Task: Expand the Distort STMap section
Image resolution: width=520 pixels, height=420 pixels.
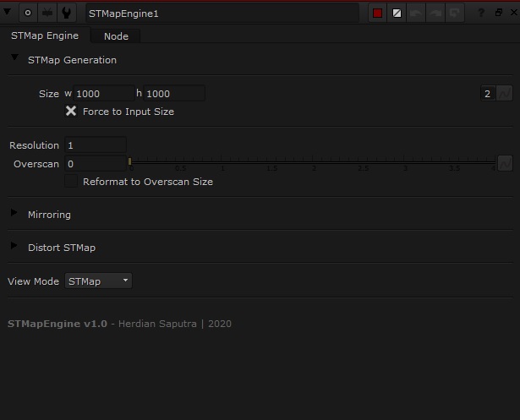Action: click(x=14, y=247)
